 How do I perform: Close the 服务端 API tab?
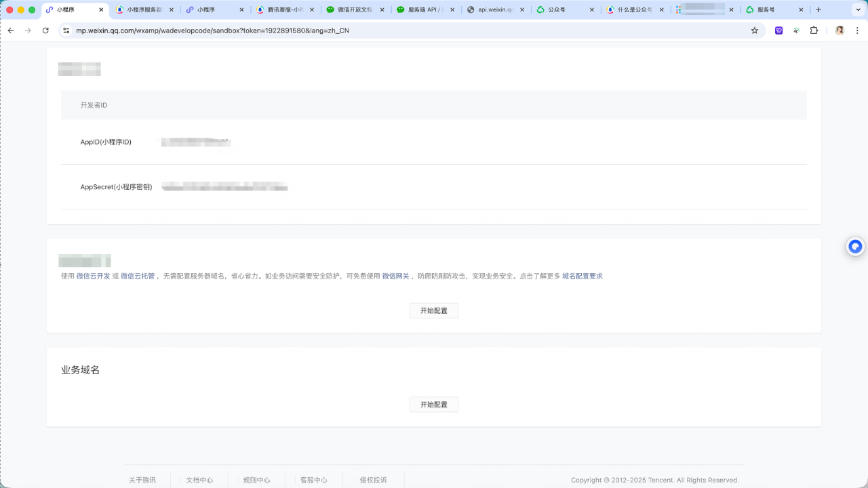452,10
